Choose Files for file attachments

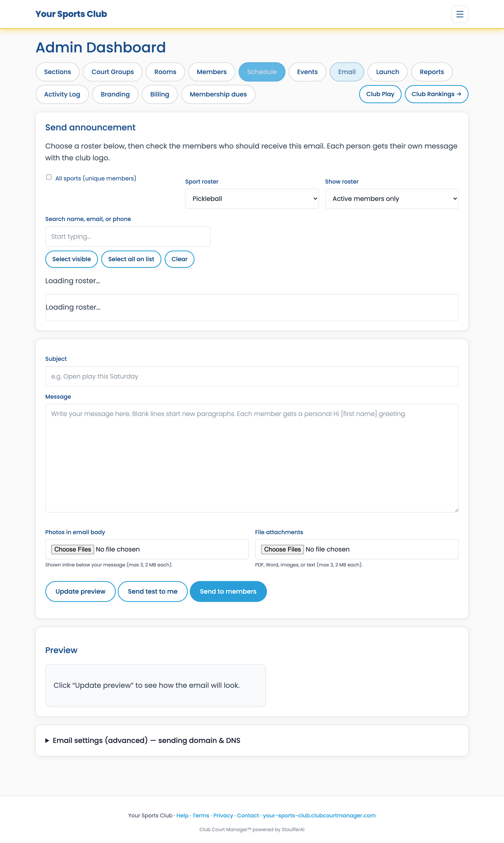pyautogui.click(x=283, y=550)
